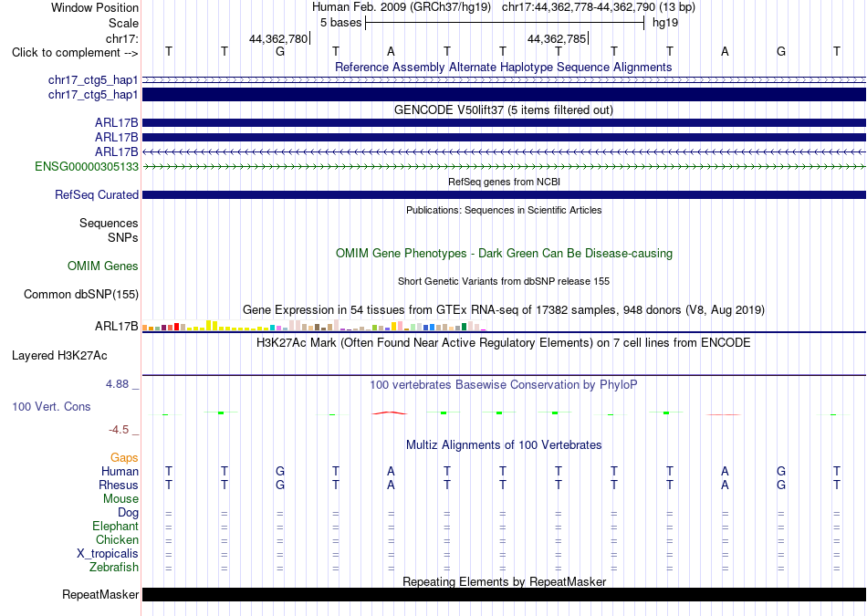Open the Multiz Alignments of 100 Vertebrates title
The image size is (867, 616).
504,444
